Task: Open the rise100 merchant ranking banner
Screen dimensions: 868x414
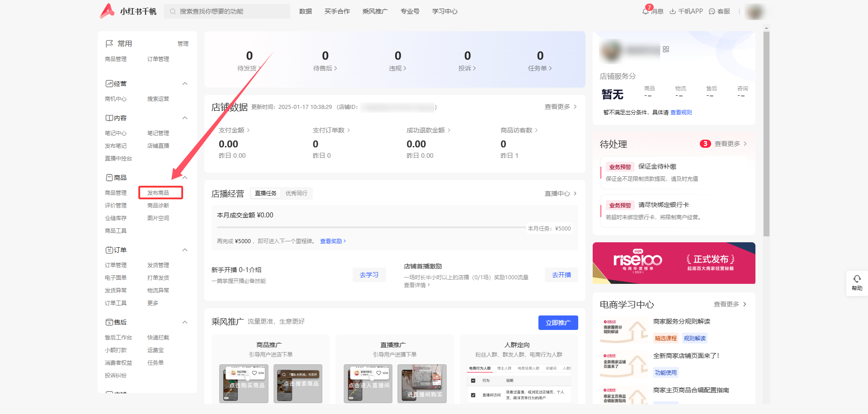Action: click(x=674, y=263)
